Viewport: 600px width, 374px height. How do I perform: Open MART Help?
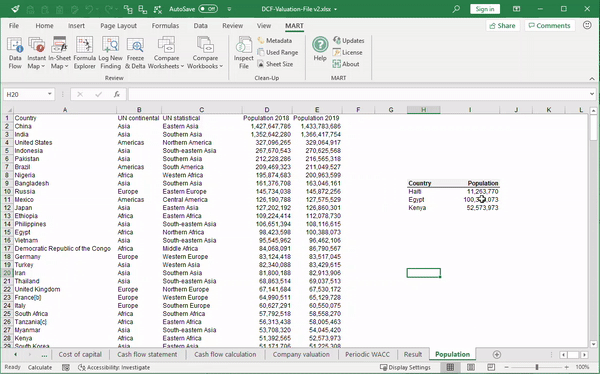pyautogui.click(x=320, y=49)
